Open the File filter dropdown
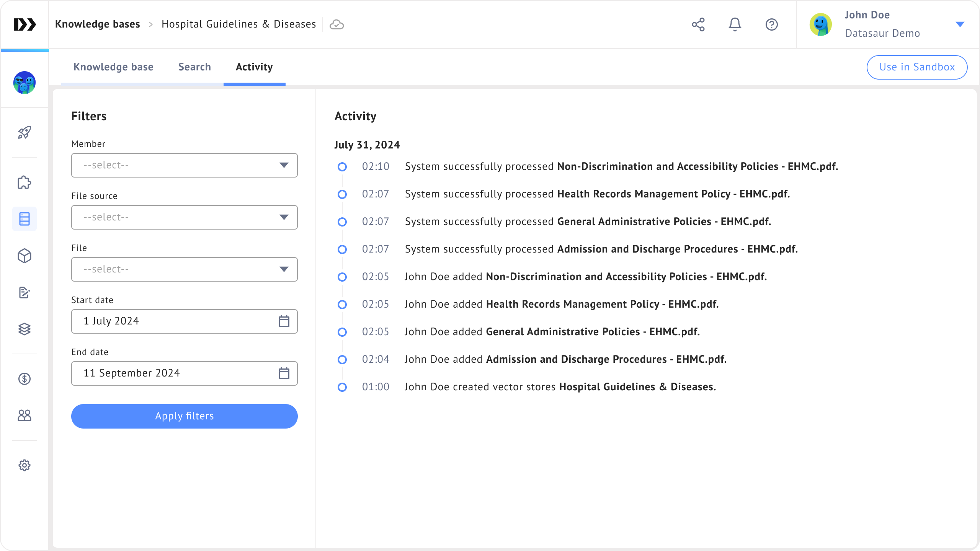The image size is (980, 551). click(x=184, y=269)
